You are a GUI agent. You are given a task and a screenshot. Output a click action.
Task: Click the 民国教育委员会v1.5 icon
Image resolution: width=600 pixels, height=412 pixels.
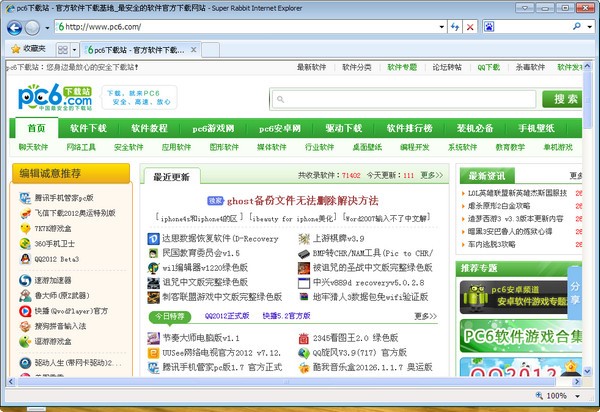153,253
